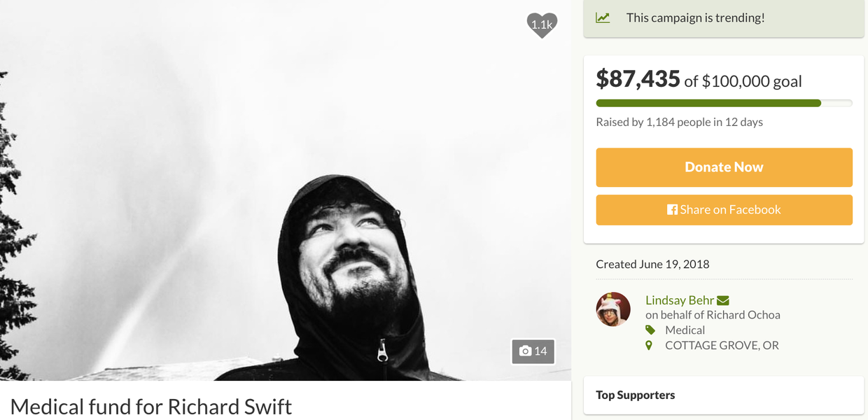
Task: Click the 'Medical fund for Richard Swift' title
Action: [x=151, y=407]
